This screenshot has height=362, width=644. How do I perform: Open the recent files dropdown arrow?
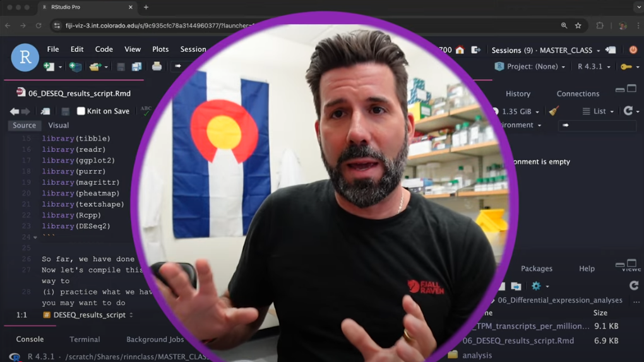click(106, 67)
